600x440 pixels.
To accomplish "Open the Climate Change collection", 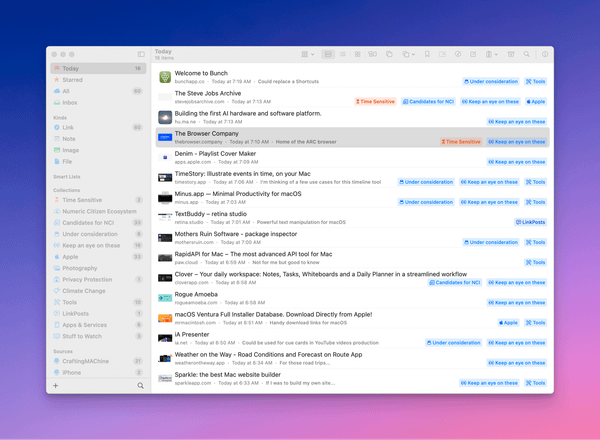I will [98, 291].
